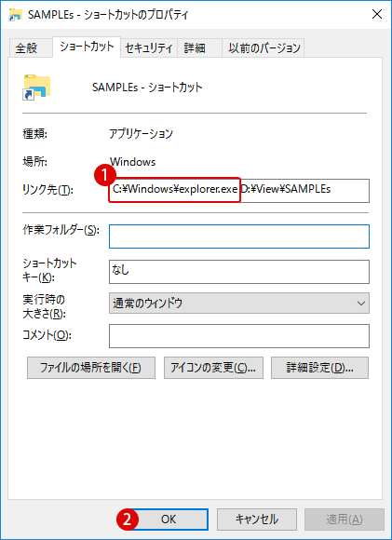Click the title bar folder icon
The image size is (392, 540).
click(16, 15)
